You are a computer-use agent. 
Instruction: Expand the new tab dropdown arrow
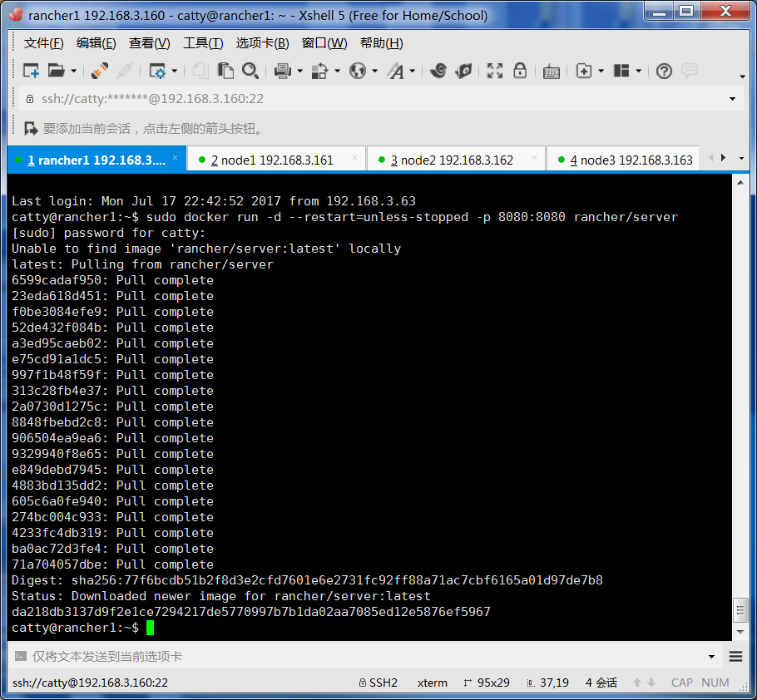[601, 71]
